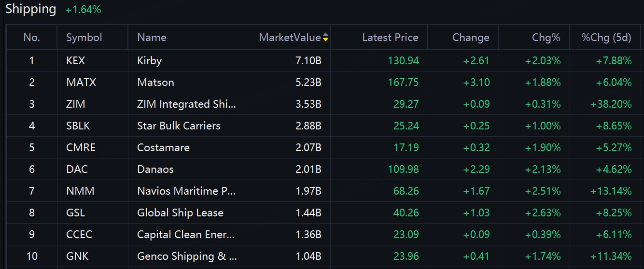Screen dimensions: 644x269
Task: Sort by %Chg (5d) column header
Action: (x=606, y=38)
